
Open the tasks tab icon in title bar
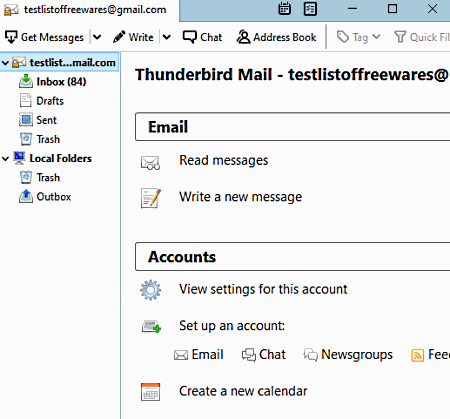point(310,9)
